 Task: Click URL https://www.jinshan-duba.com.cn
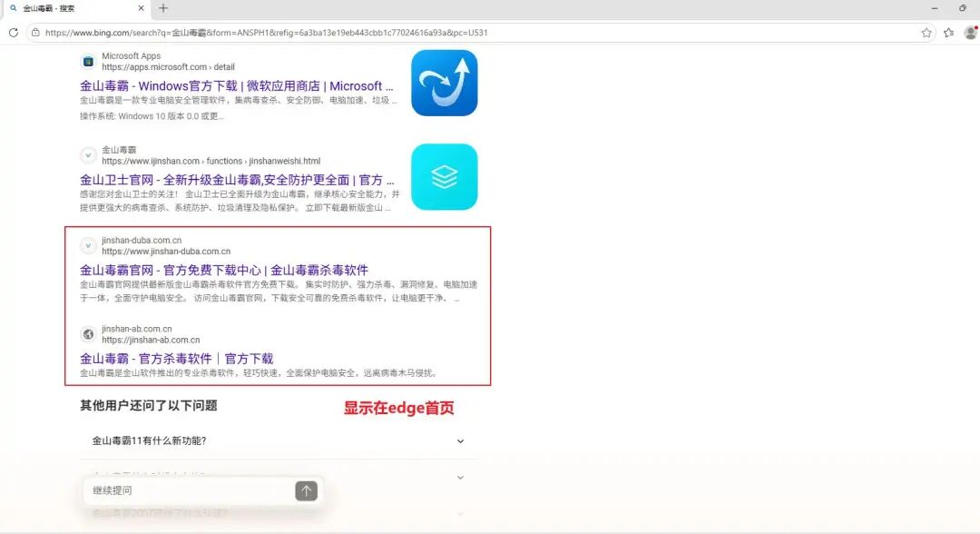pyautogui.click(x=166, y=252)
